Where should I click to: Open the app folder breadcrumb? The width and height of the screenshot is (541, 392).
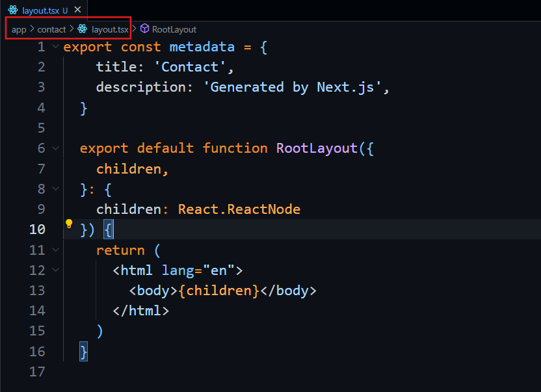click(x=19, y=29)
